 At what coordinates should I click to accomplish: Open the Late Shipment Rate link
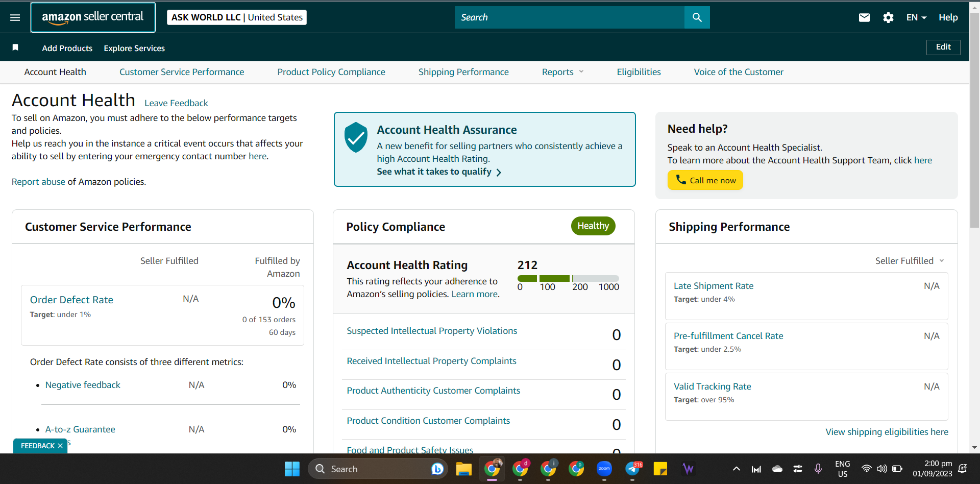[x=714, y=286]
